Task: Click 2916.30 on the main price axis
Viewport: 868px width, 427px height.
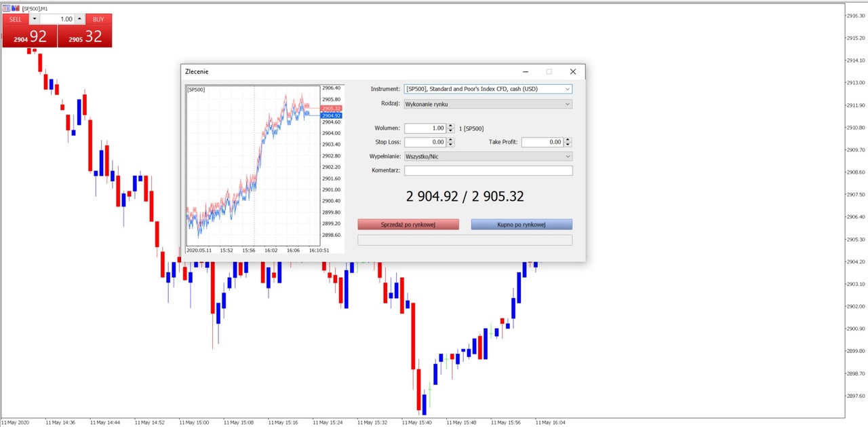Action: point(856,16)
